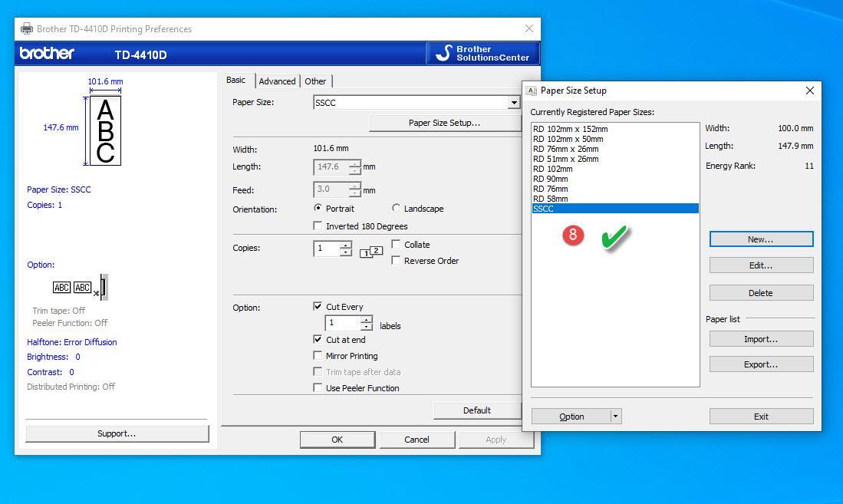This screenshot has height=504, width=843.
Task: Click the printer icon in the title bar
Action: point(26,28)
